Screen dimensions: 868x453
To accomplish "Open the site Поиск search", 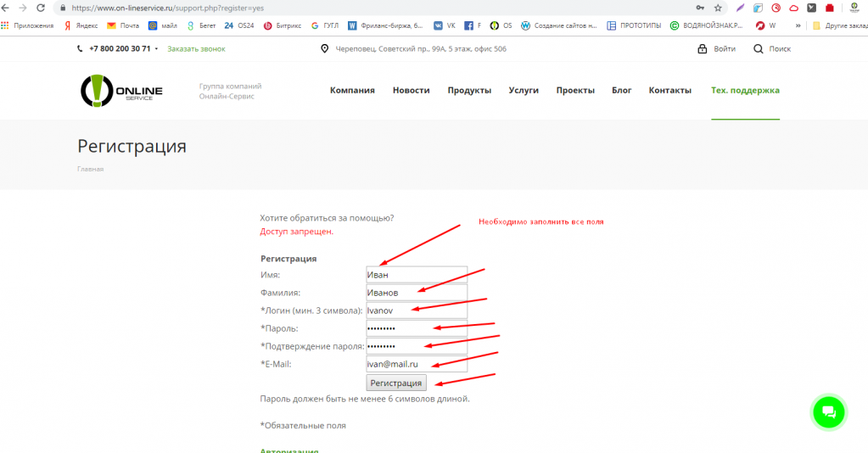I will (772, 48).
